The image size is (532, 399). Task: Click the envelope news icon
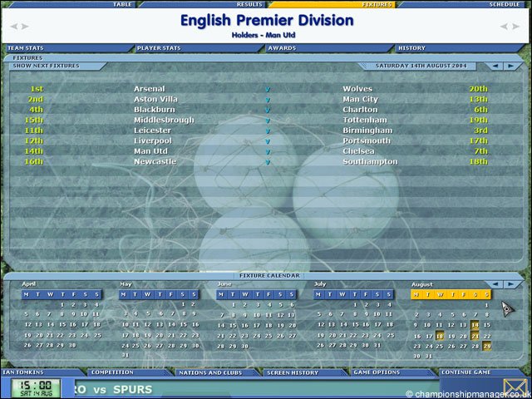515,387
